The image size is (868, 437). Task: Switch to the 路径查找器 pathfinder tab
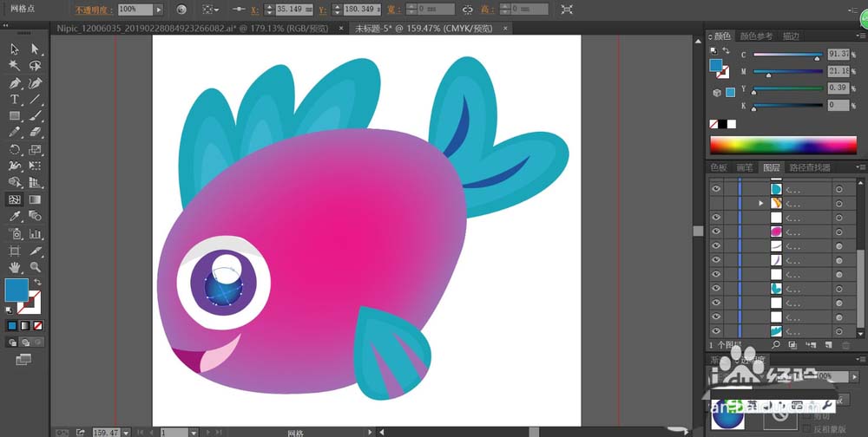click(x=810, y=167)
